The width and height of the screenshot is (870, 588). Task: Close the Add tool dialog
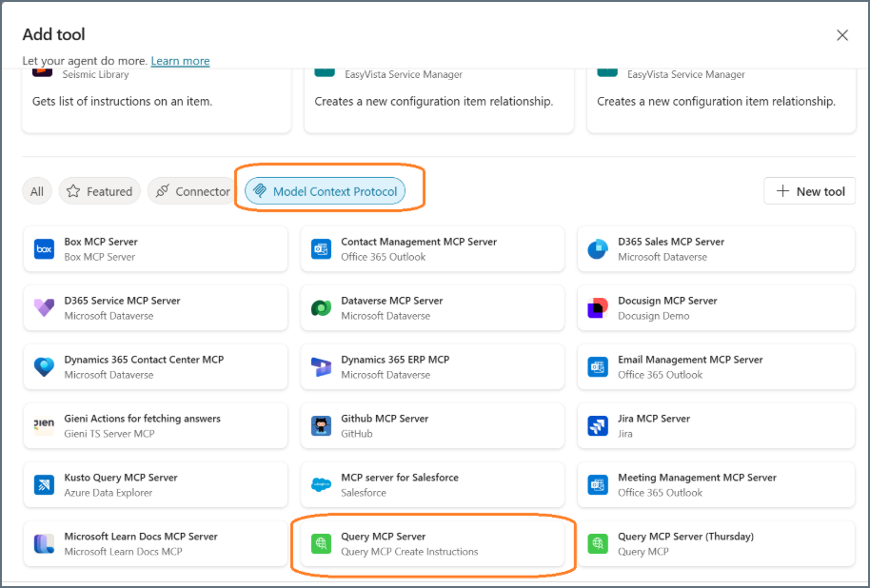(842, 35)
